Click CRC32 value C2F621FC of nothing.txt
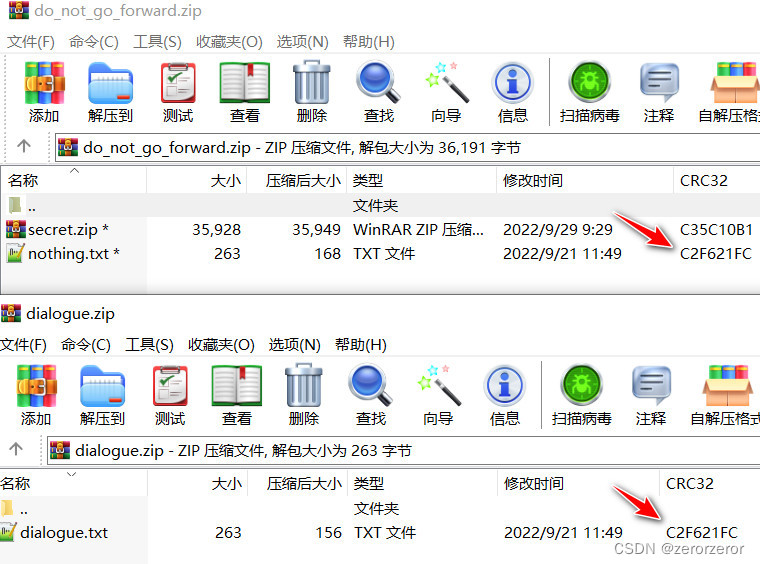Image resolution: width=760 pixels, height=564 pixels. click(715, 253)
